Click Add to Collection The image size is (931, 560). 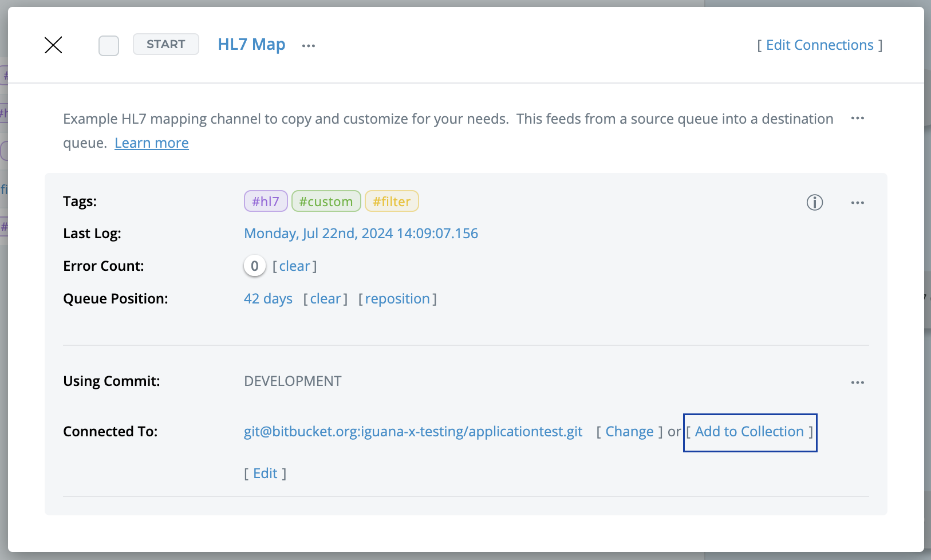749,432
